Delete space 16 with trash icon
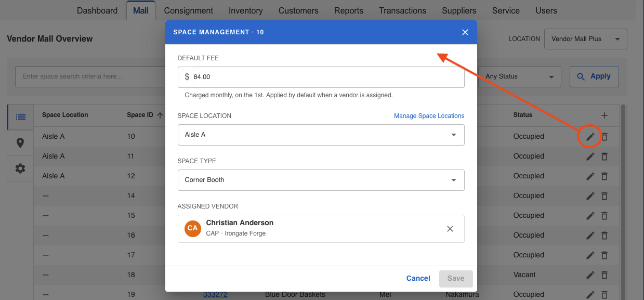Viewport: 644px width, 300px height. tap(604, 236)
